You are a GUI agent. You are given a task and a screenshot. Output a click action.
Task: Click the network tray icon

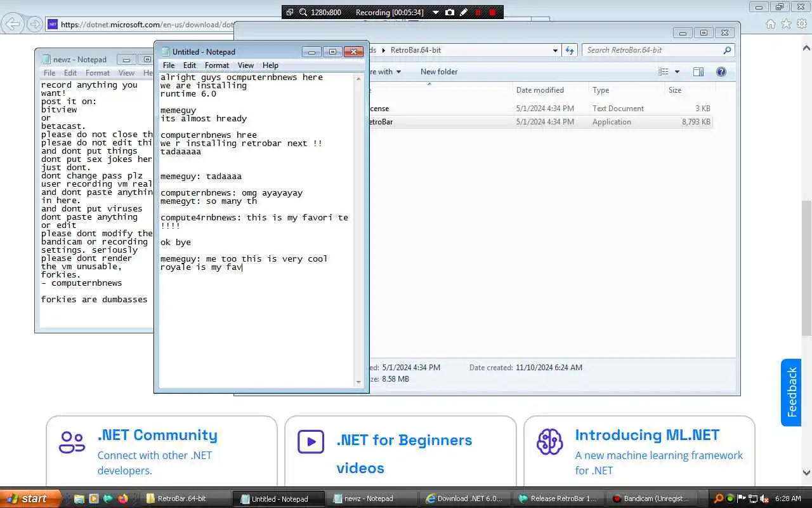(x=752, y=498)
